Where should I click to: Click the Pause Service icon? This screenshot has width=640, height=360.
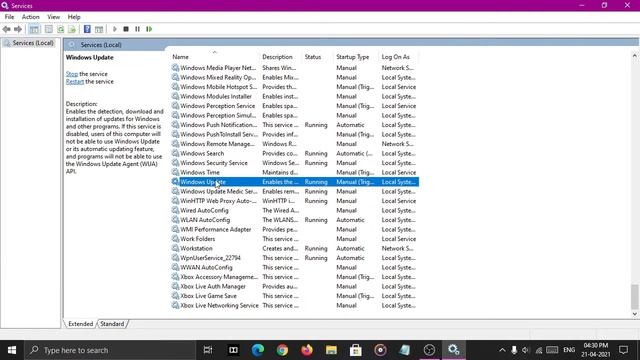[138, 29]
